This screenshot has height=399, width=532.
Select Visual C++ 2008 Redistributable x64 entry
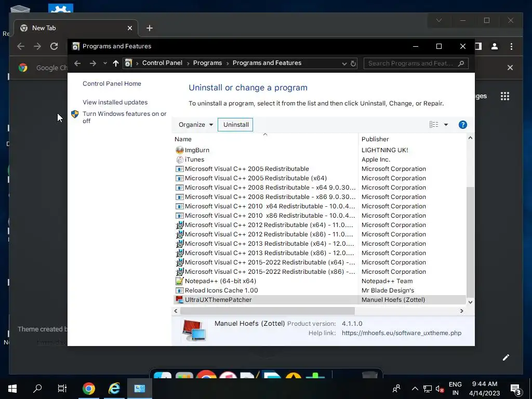click(x=270, y=188)
